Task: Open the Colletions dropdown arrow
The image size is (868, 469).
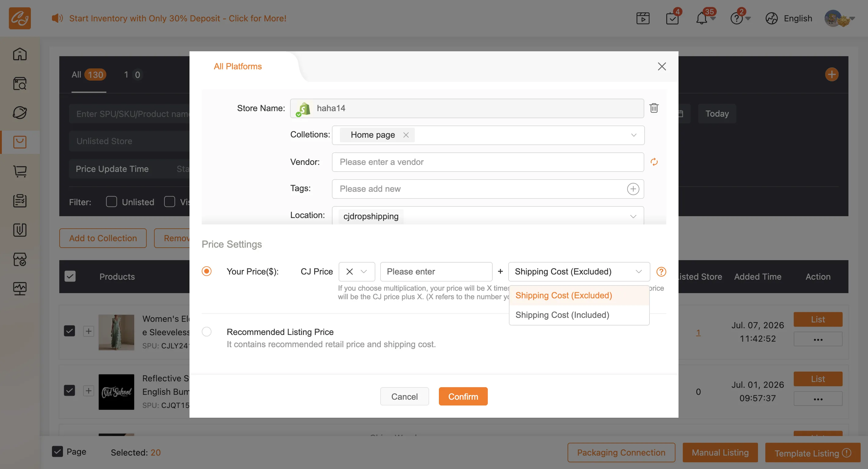Action: pyautogui.click(x=634, y=135)
